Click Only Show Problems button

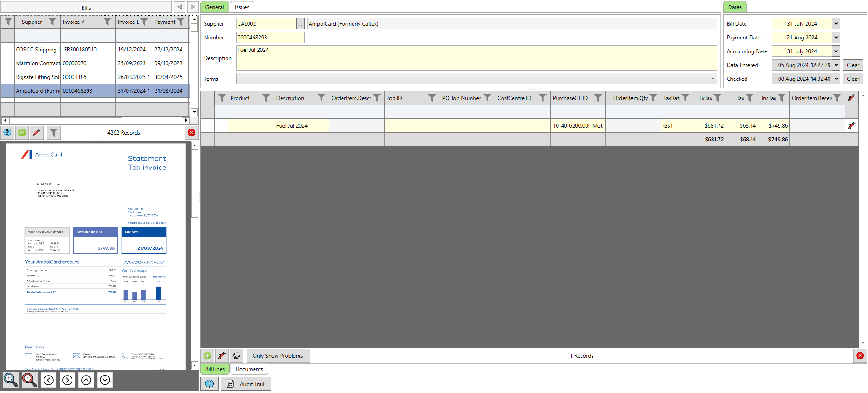[x=278, y=356]
